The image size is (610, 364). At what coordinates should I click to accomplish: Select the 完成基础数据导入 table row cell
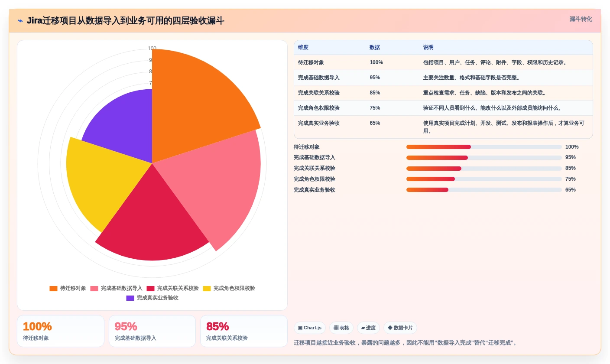(330, 78)
